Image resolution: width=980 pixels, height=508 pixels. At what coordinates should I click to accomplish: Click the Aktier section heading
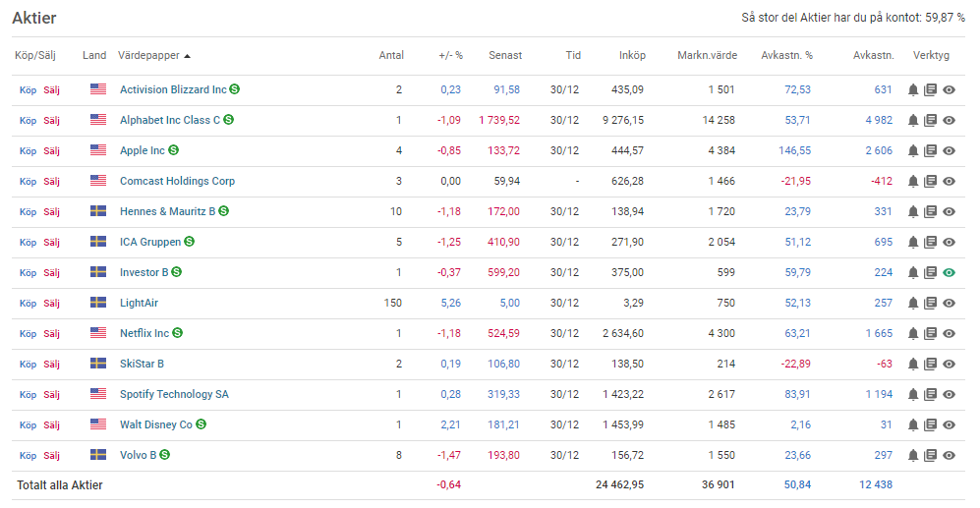[x=34, y=18]
